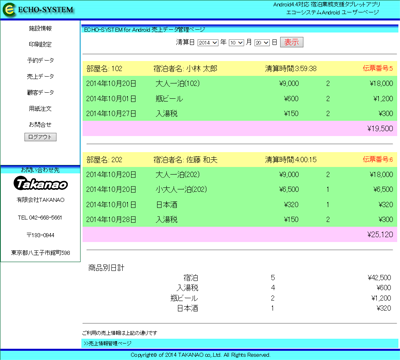Expand the month dropdown showing 10

click(236, 43)
